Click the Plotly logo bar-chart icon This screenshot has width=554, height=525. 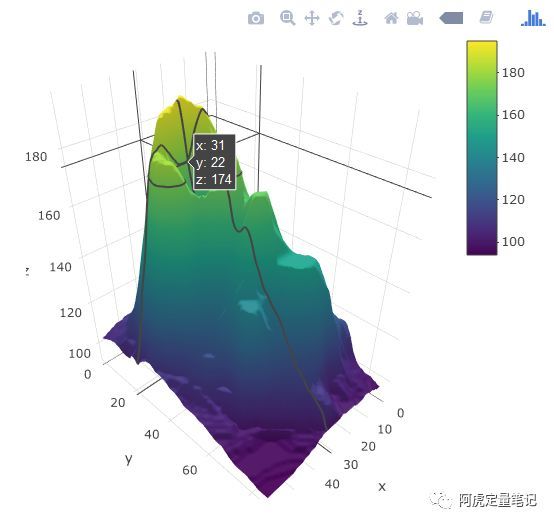click(x=533, y=18)
